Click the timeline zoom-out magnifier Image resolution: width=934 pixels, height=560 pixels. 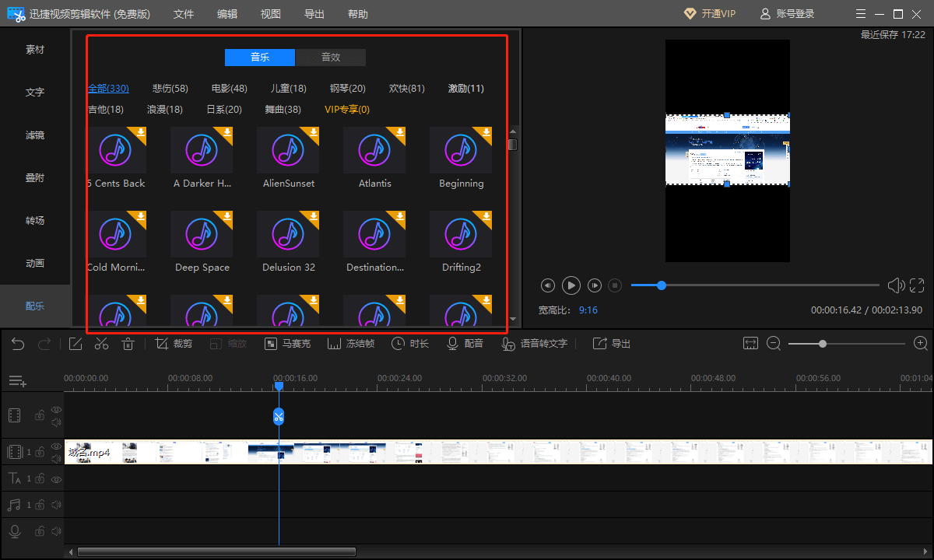pyautogui.click(x=774, y=343)
